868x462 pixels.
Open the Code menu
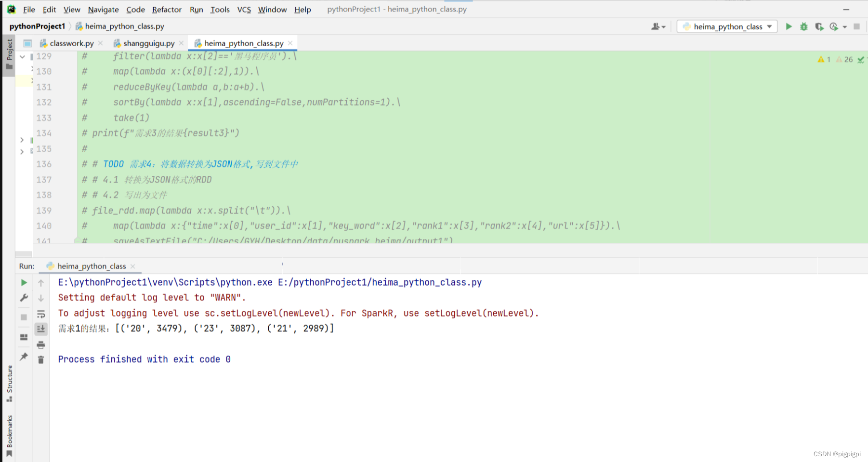pyautogui.click(x=135, y=9)
